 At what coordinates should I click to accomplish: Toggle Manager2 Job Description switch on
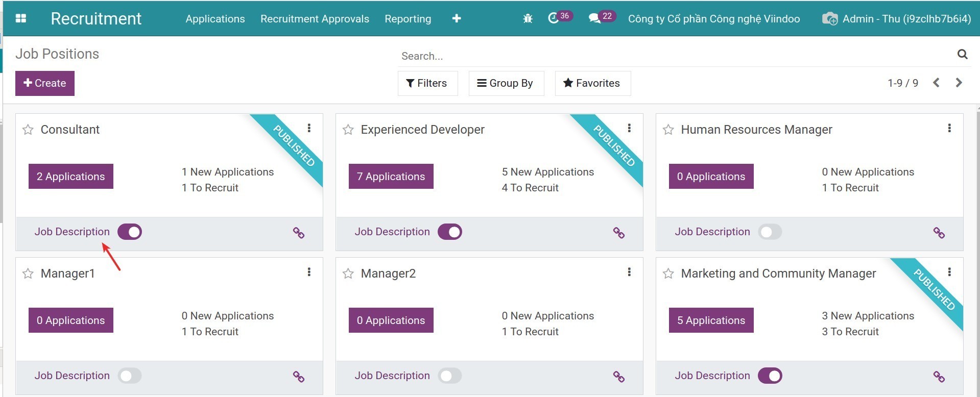(x=449, y=376)
